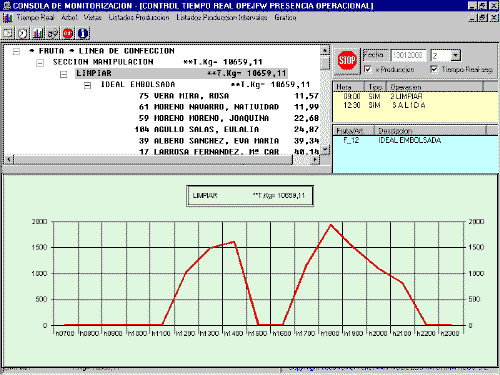Click the application icon left of Tiempo Real menu
500x375 pixels.
point(8,18)
